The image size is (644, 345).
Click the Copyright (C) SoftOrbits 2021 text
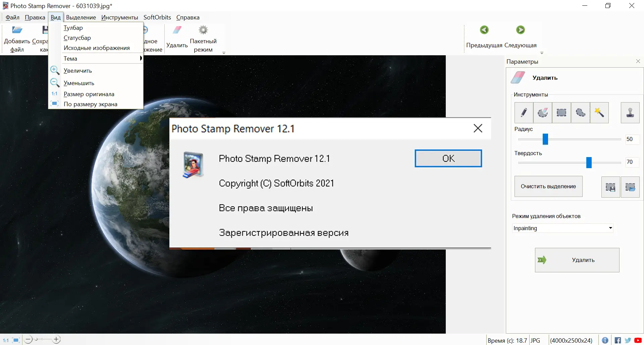tap(276, 183)
